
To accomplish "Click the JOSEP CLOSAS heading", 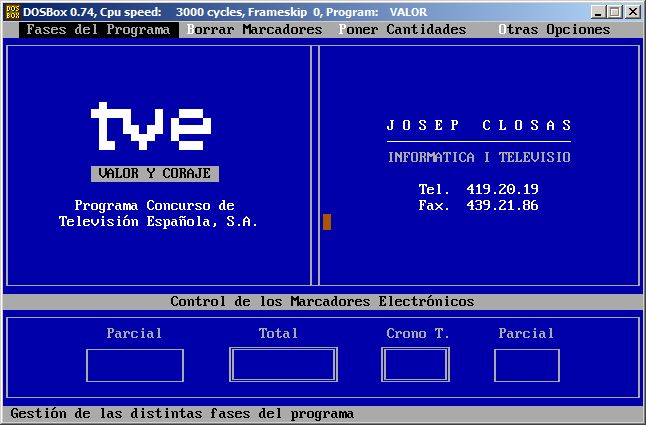I will tap(479, 126).
